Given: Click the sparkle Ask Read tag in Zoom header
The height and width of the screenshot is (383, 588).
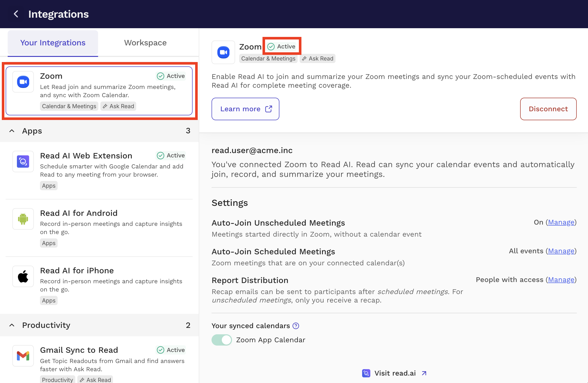Looking at the screenshot, I should [x=318, y=58].
